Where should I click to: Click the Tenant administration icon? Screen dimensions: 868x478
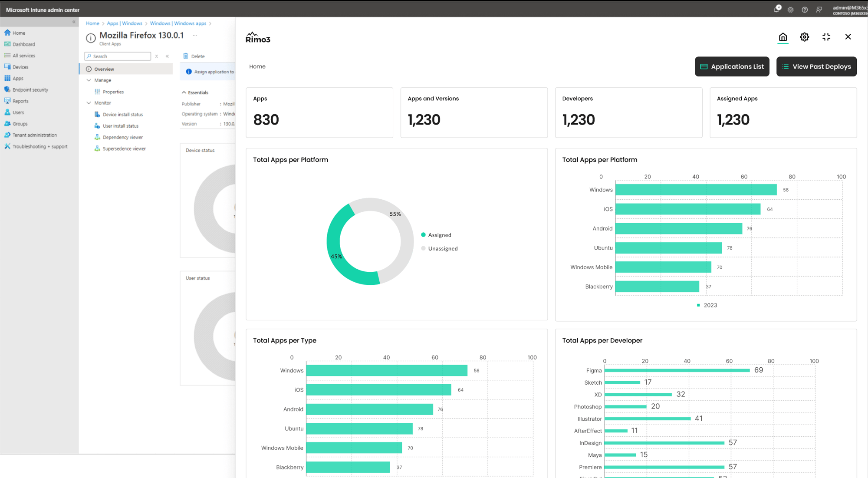pyautogui.click(x=7, y=135)
